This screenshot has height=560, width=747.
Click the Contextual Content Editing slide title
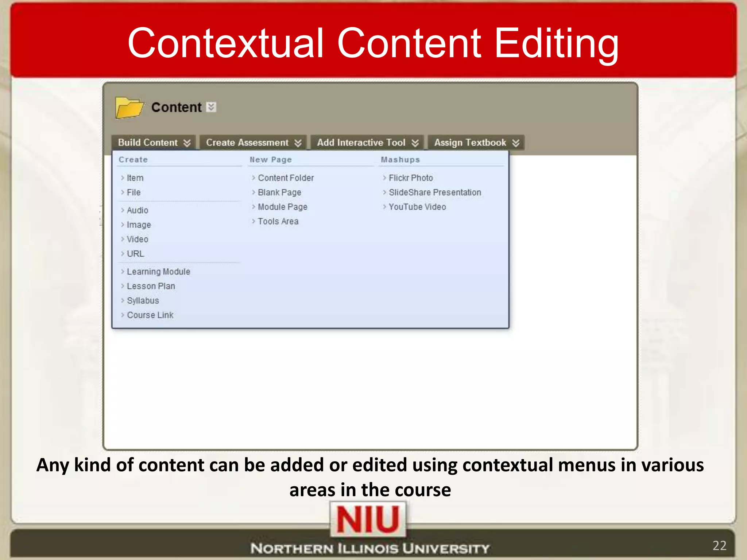click(373, 43)
